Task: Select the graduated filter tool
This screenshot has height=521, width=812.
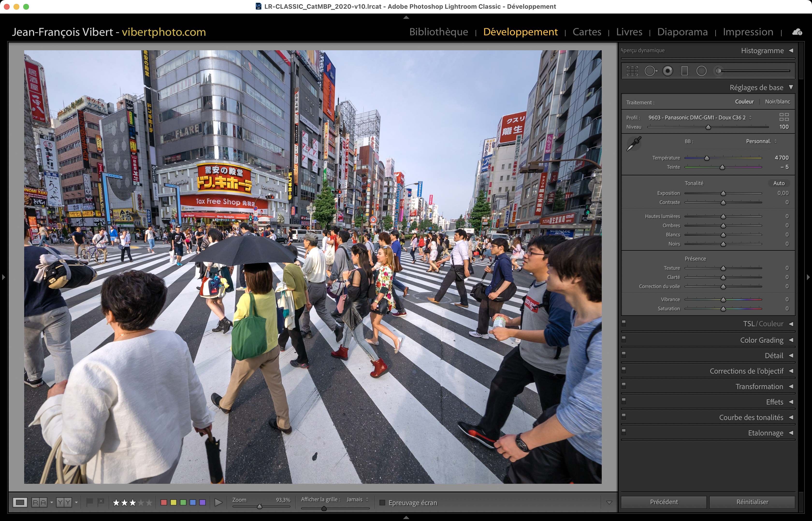Action: pos(684,71)
